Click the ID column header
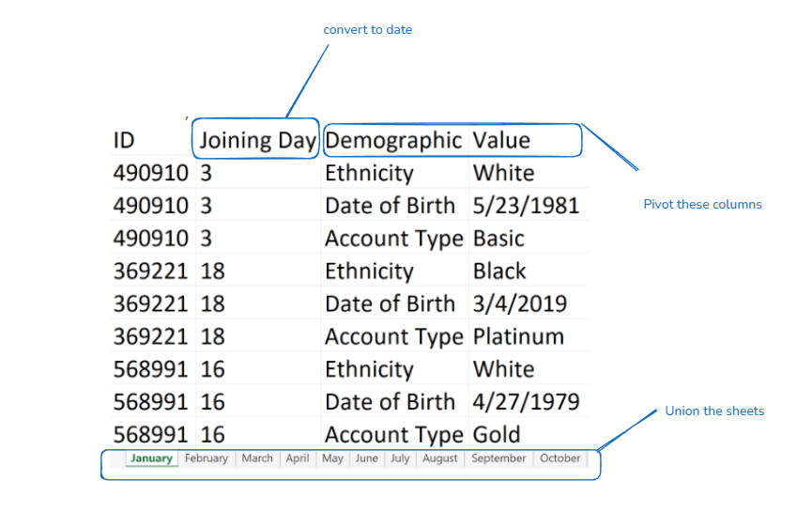 click(x=124, y=141)
